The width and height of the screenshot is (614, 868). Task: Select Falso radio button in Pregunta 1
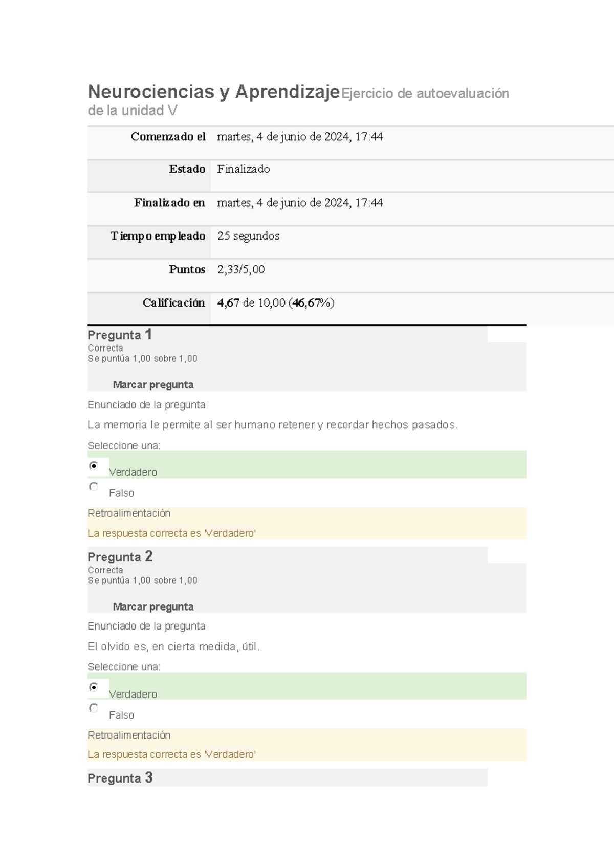[x=94, y=487]
